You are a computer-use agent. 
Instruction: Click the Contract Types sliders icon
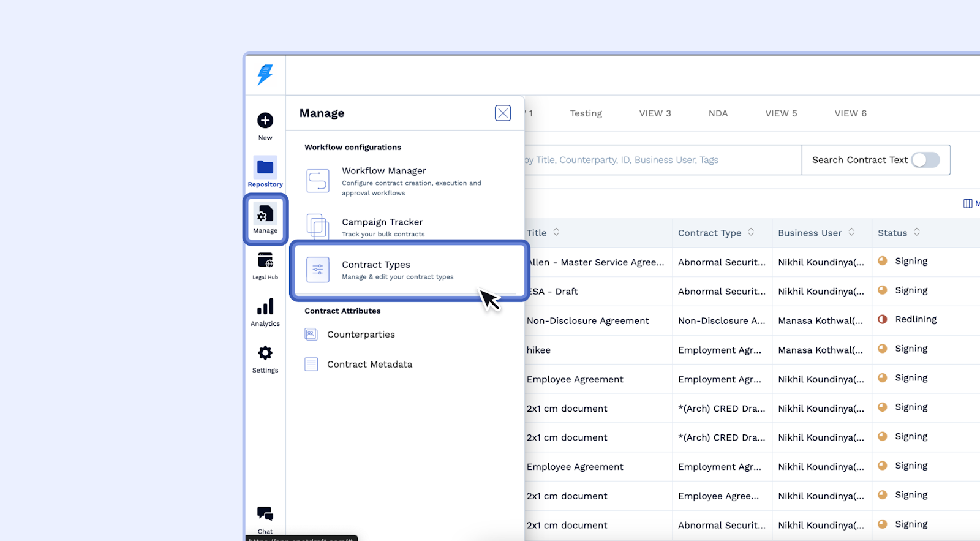click(318, 270)
